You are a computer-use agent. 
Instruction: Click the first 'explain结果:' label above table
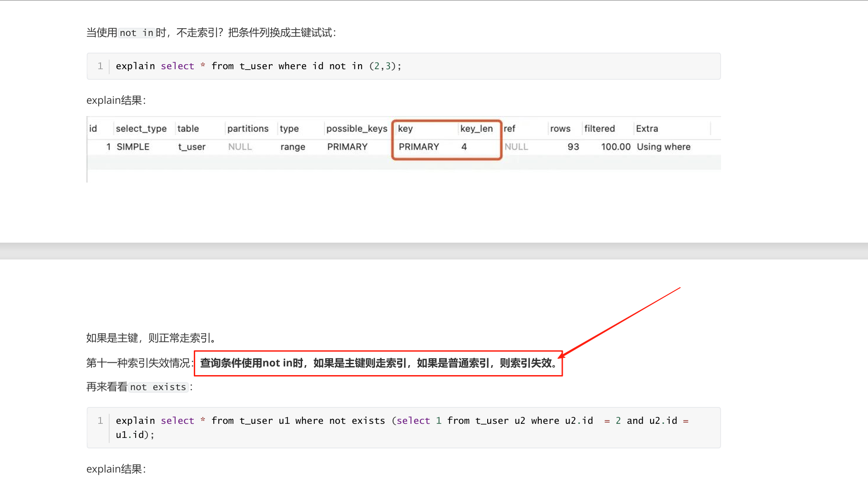[x=116, y=101]
